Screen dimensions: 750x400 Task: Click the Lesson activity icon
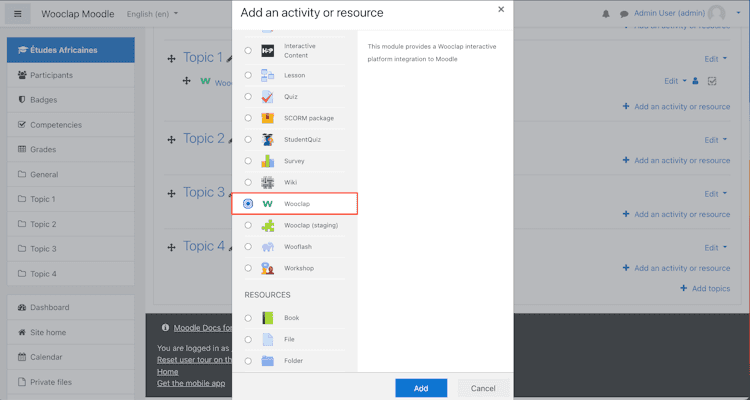coord(267,75)
